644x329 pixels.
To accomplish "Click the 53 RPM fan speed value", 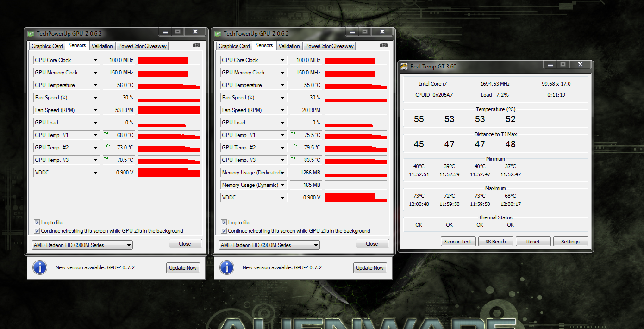I will click(x=119, y=110).
